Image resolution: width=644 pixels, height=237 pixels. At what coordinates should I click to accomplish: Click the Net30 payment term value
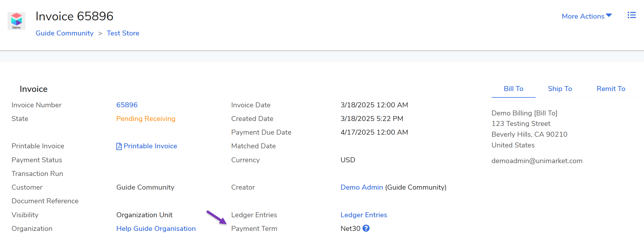tap(350, 229)
